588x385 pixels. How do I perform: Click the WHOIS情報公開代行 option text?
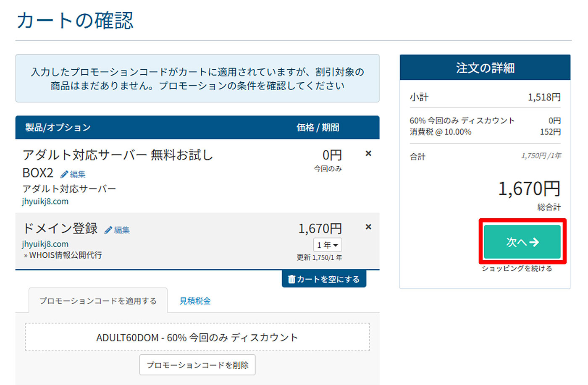66,255
